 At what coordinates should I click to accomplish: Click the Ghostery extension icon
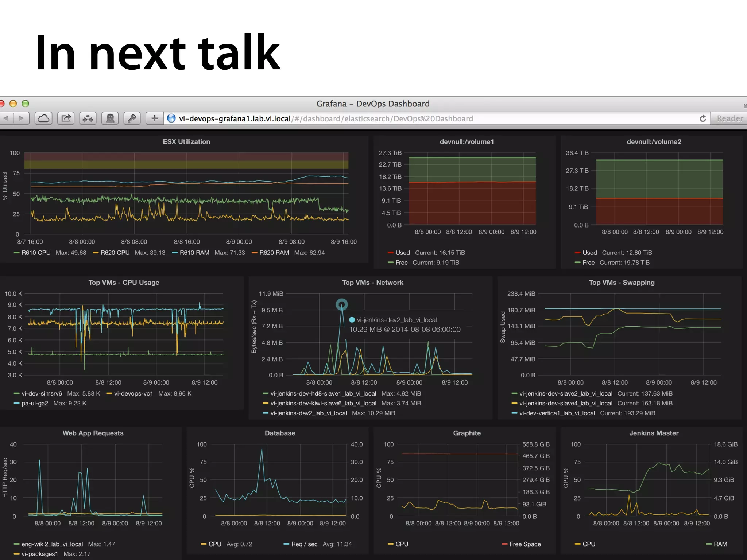click(x=110, y=118)
